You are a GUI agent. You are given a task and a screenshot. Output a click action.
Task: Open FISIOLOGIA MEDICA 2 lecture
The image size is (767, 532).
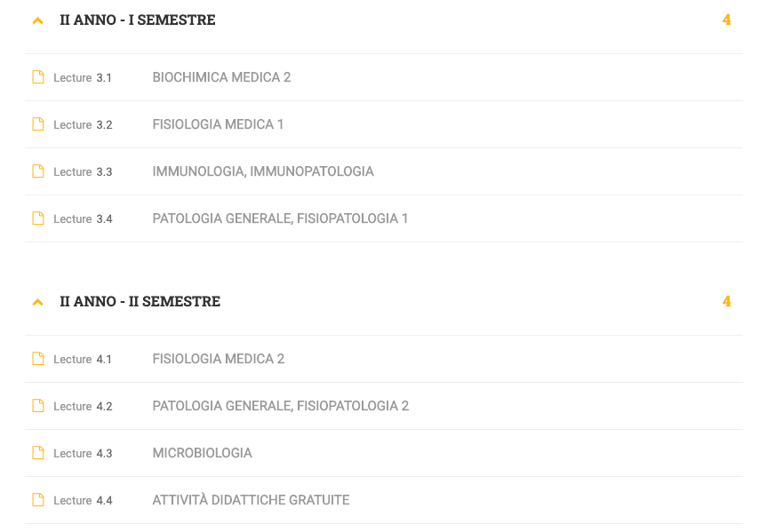[x=219, y=359]
